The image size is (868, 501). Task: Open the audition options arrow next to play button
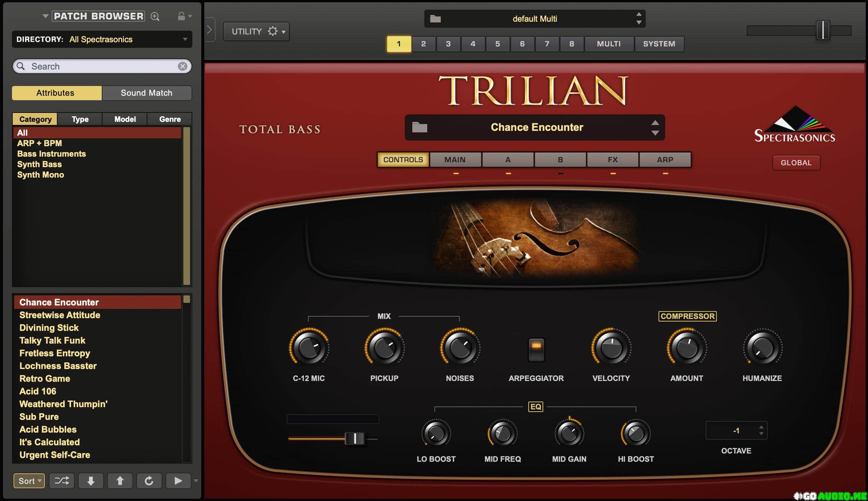(x=196, y=481)
